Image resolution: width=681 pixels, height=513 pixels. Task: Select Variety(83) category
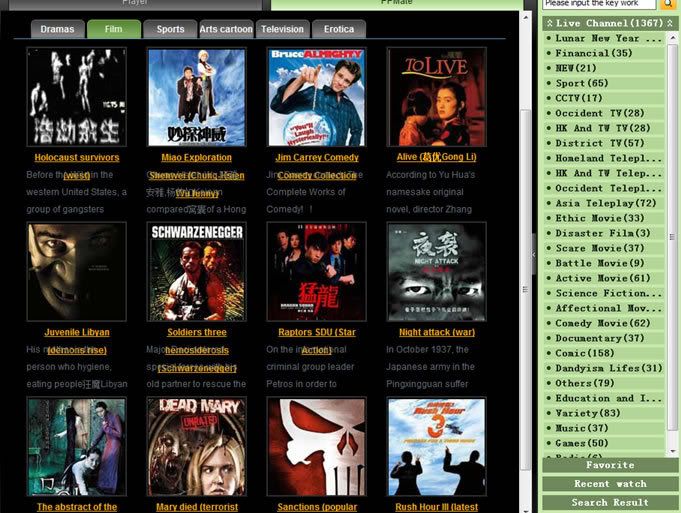tap(604, 413)
